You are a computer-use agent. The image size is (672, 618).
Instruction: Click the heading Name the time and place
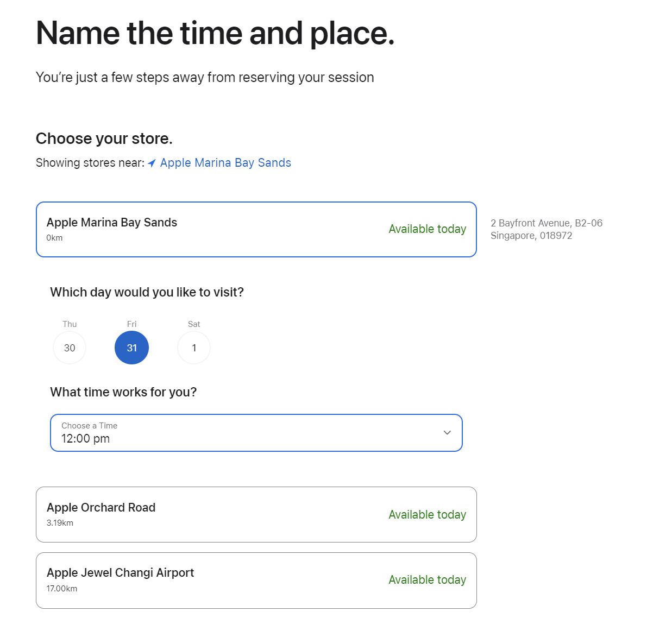pyautogui.click(x=215, y=33)
